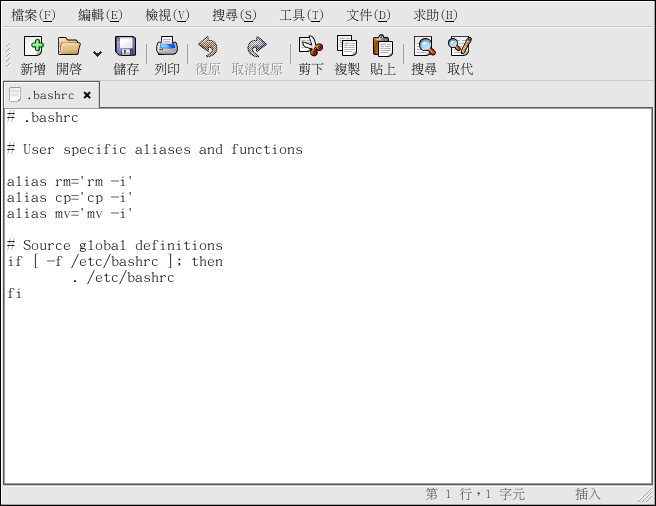Save file with the 儲存 icon
This screenshot has width=656, height=506.
pyautogui.click(x=126, y=48)
